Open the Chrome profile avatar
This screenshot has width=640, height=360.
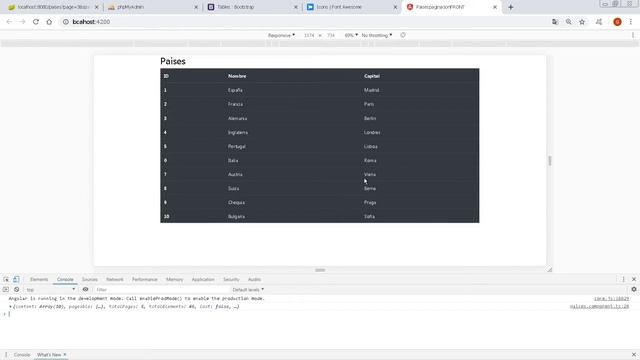tap(618, 22)
